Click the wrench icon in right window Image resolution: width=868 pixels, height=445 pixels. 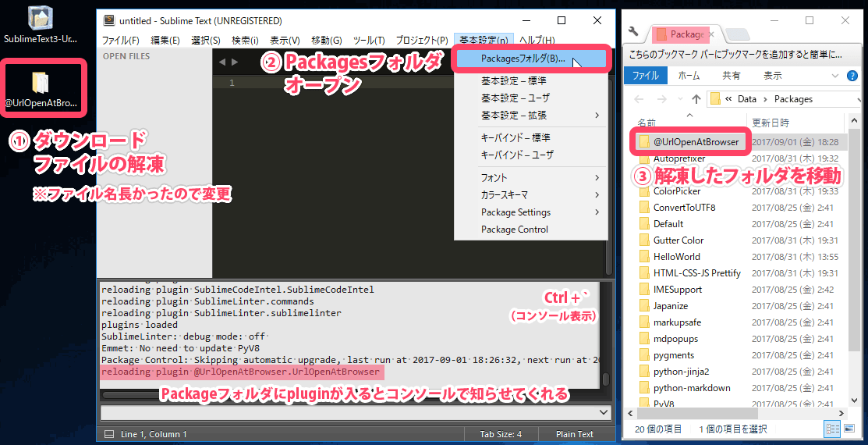point(634,33)
